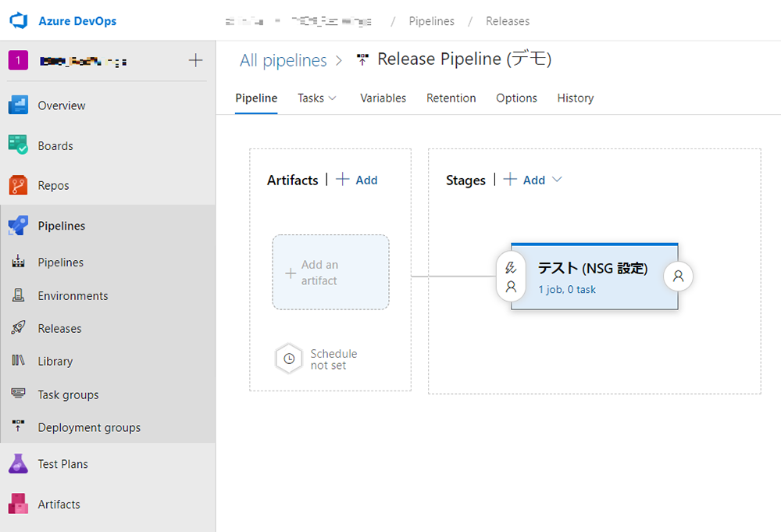Open the Azure DevOps home link
This screenshot has width=781, height=532.
click(x=77, y=21)
